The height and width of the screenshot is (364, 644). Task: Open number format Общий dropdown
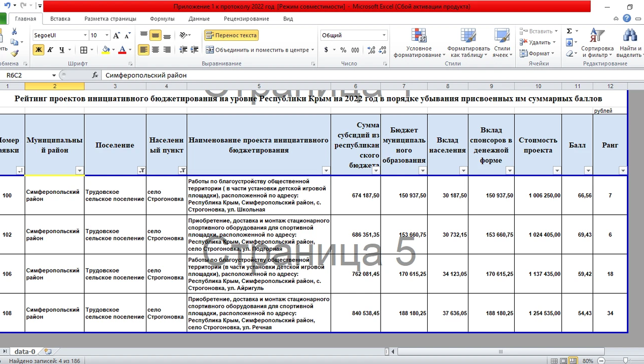click(384, 35)
